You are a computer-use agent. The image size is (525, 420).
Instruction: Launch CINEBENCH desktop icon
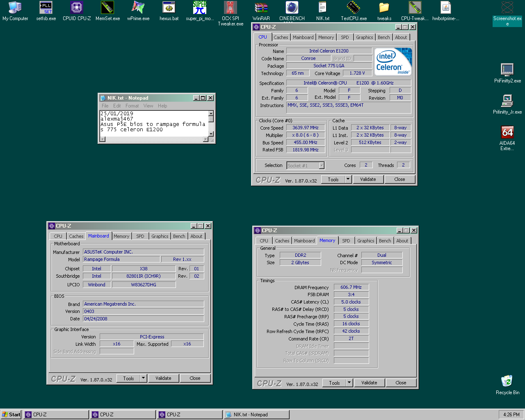pyautogui.click(x=292, y=11)
